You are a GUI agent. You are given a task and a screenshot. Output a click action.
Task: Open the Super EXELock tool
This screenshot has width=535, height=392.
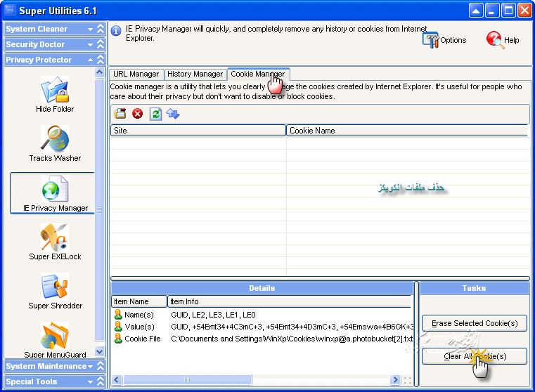click(55, 237)
